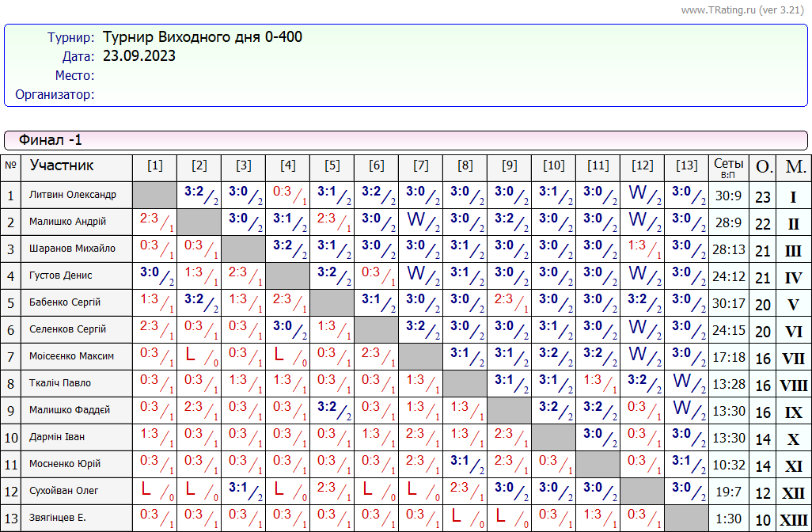Select player Шаранов Михайло

(x=72, y=249)
